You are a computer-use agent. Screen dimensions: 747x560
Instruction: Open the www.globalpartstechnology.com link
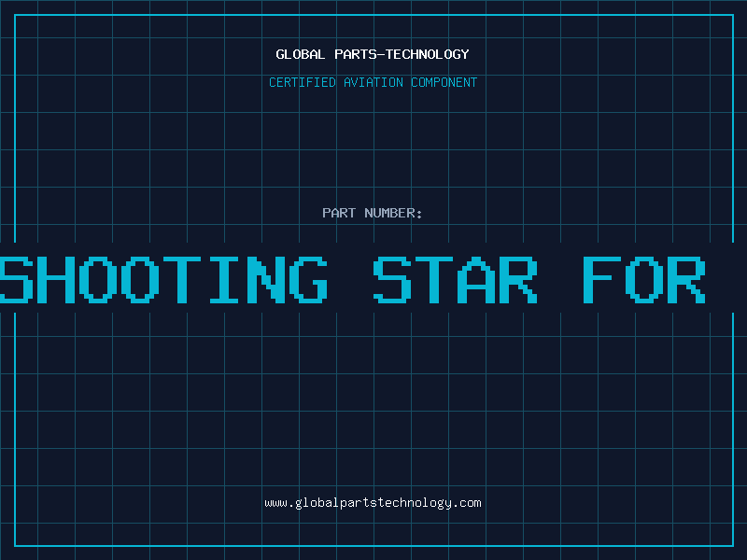click(373, 503)
